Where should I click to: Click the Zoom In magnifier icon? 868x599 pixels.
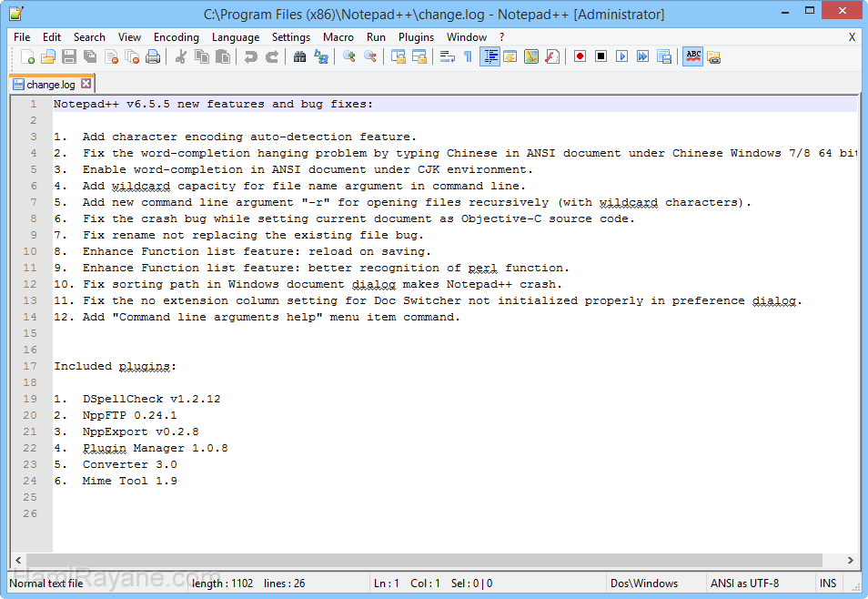click(348, 56)
